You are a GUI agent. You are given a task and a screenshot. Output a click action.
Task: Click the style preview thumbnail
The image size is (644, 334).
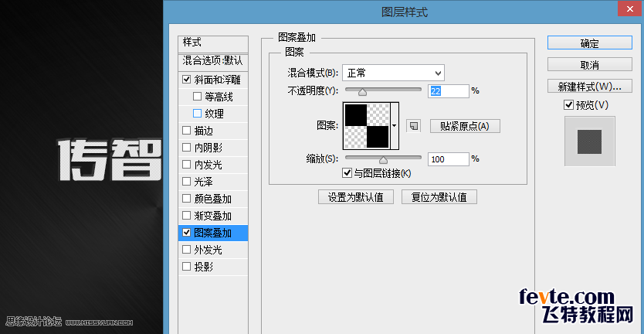click(x=590, y=141)
